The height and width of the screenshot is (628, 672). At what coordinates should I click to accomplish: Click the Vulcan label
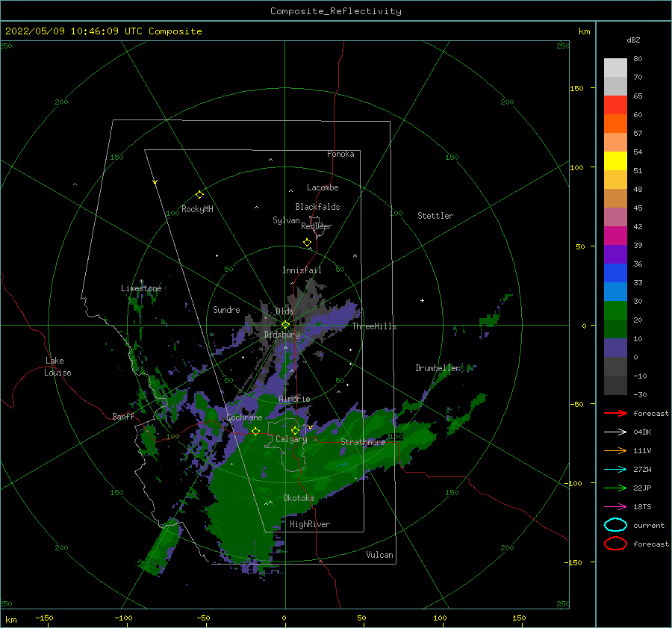click(x=379, y=555)
